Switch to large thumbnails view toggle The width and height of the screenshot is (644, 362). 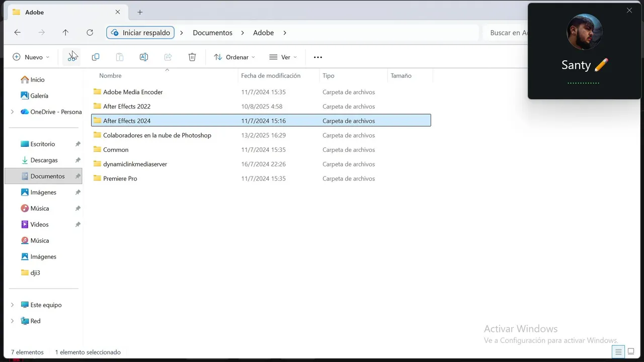tap(631, 352)
